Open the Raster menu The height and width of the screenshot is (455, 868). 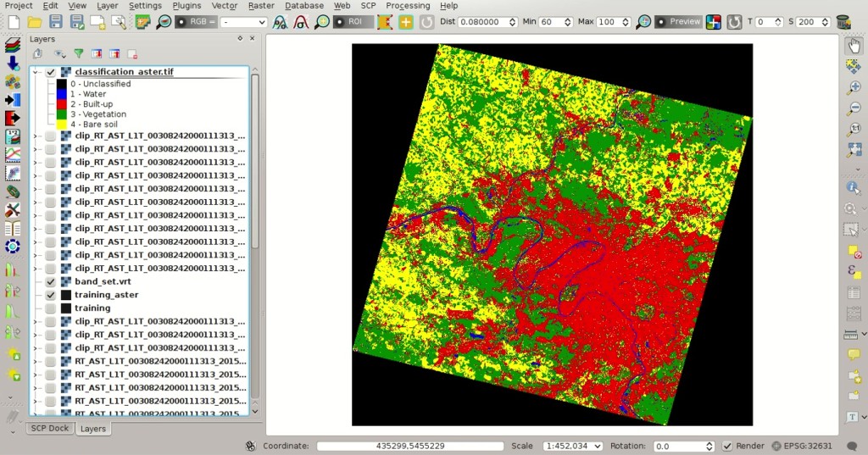[261, 6]
